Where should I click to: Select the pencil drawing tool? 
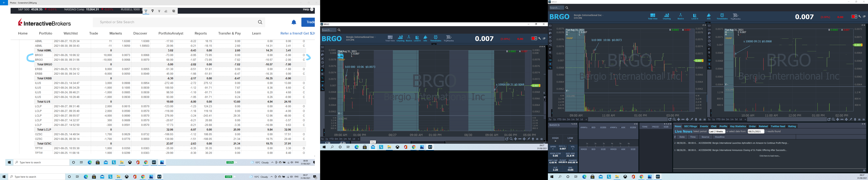click(153, 11)
